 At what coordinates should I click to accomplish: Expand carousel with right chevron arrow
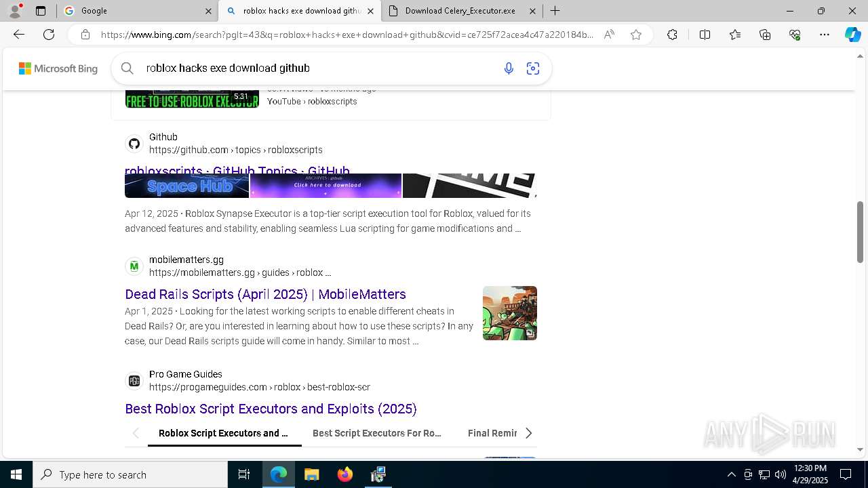pos(528,433)
